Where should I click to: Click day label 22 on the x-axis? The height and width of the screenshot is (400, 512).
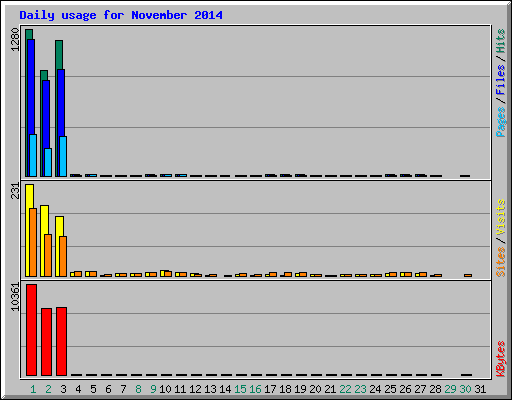(345, 389)
